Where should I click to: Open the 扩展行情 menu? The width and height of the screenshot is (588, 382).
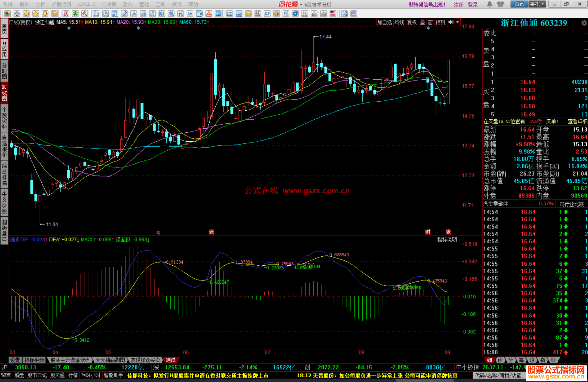pyautogui.click(x=62, y=4)
